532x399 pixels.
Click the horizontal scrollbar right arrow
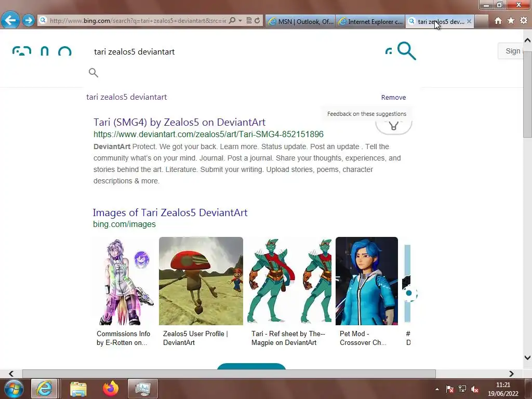(511, 374)
